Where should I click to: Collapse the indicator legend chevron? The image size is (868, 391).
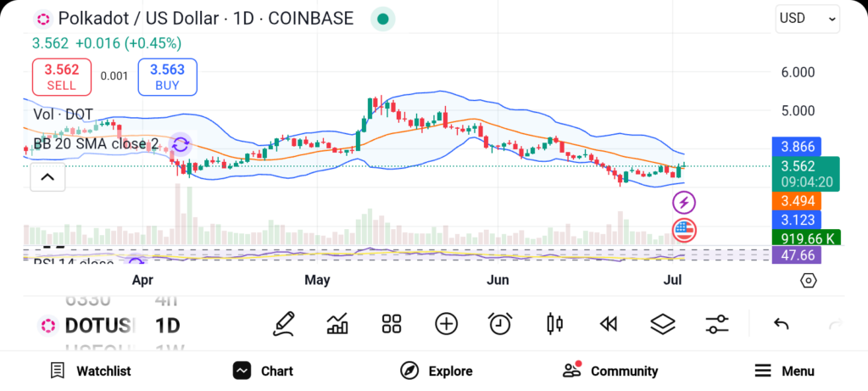(x=47, y=177)
